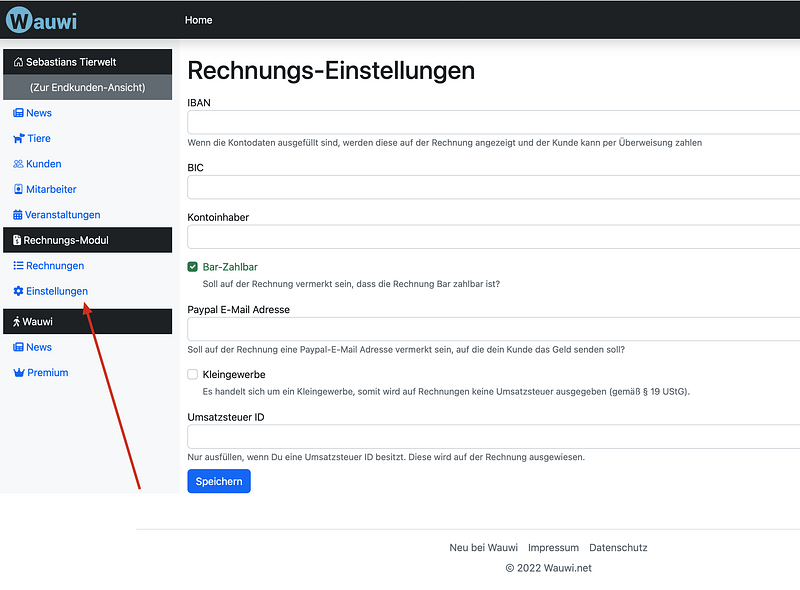Click the dog icon next to Tiere
This screenshot has height=590, width=800.
[x=18, y=139]
